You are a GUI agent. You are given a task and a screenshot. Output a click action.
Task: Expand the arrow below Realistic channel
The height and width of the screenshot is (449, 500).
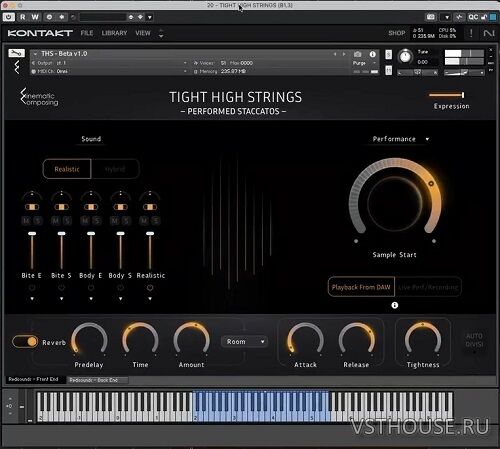[150, 299]
